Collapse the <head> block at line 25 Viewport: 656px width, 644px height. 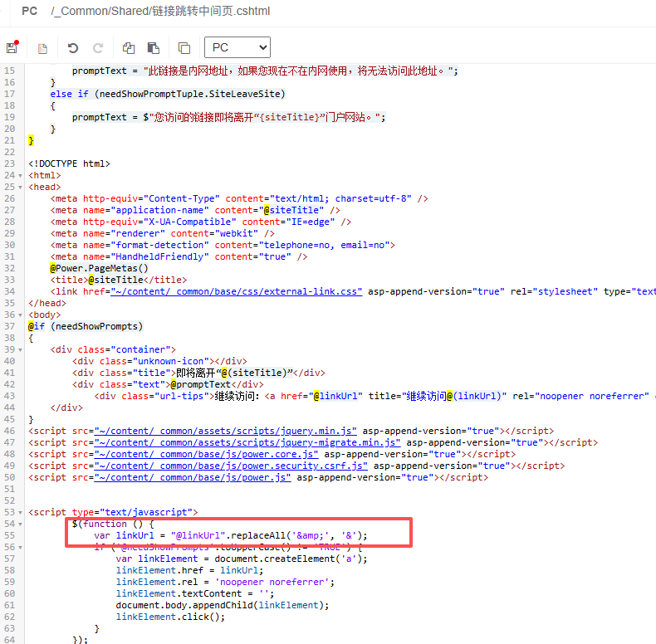coord(22,187)
